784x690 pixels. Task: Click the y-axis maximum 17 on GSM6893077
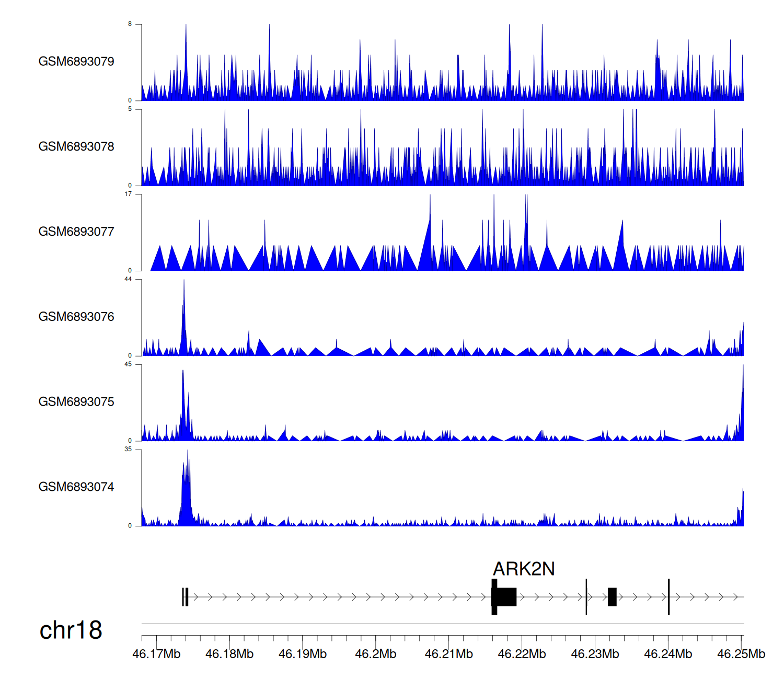tap(128, 194)
